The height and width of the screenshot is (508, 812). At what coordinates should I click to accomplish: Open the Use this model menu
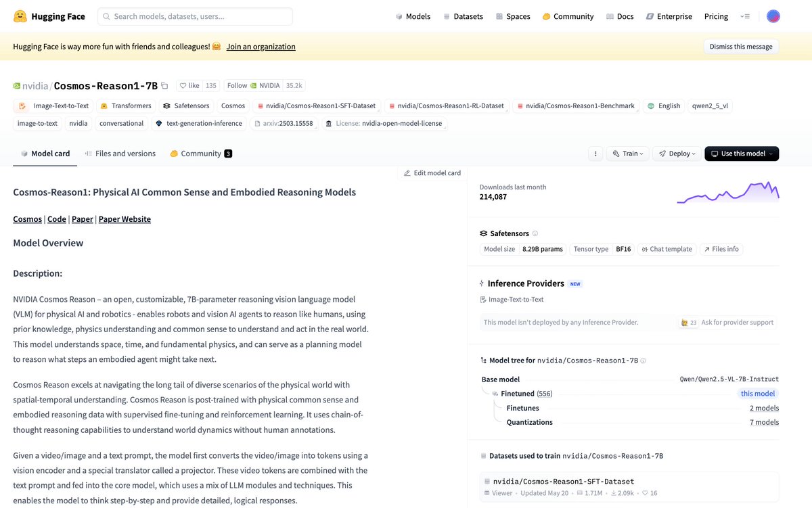coord(742,154)
